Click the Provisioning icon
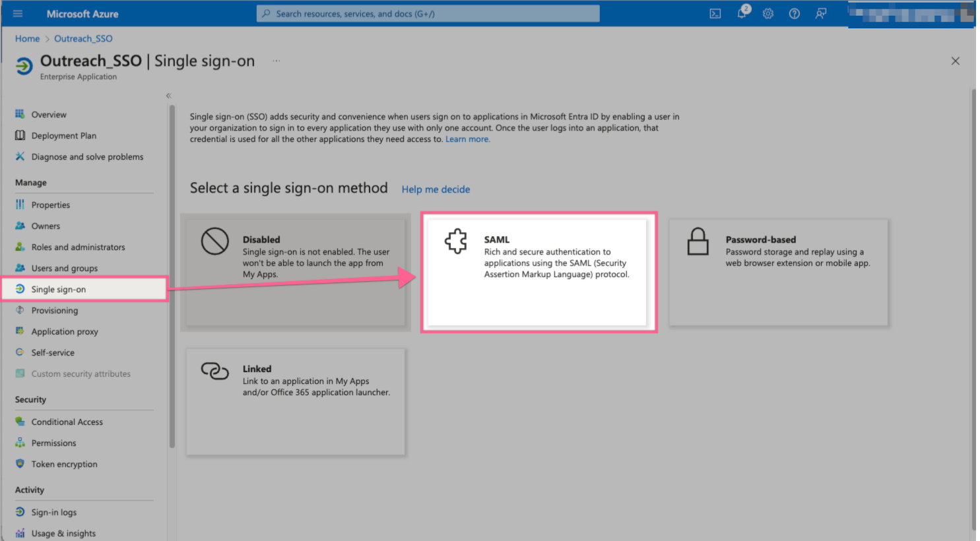 (x=20, y=310)
